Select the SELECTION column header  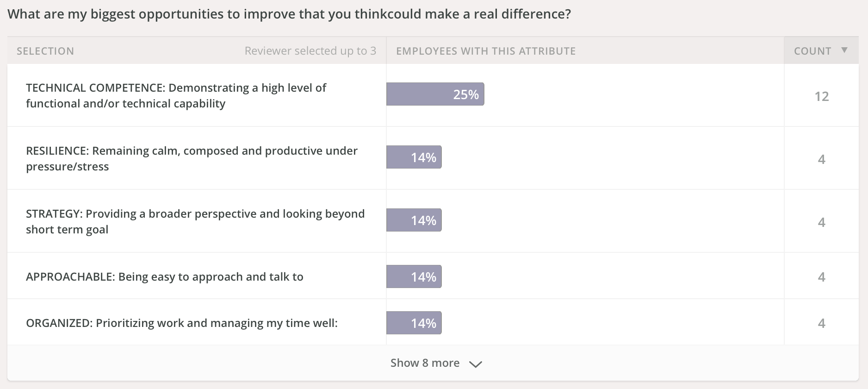[45, 51]
